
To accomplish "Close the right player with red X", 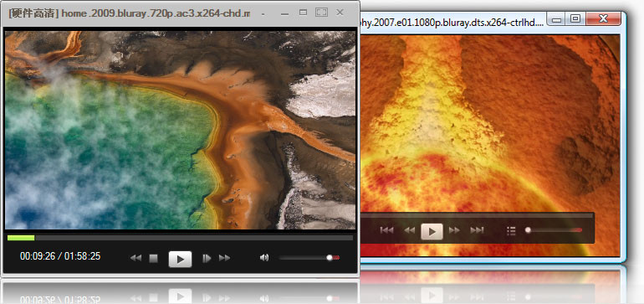I will (603, 18).
